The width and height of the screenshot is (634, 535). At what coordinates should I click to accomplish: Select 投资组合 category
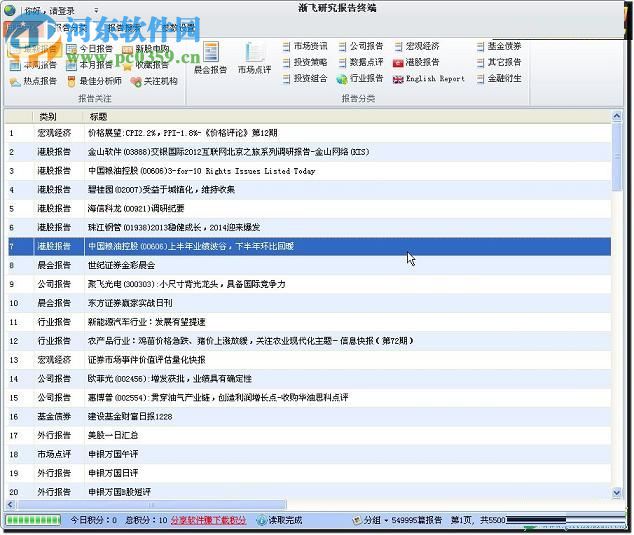coord(305,78)
